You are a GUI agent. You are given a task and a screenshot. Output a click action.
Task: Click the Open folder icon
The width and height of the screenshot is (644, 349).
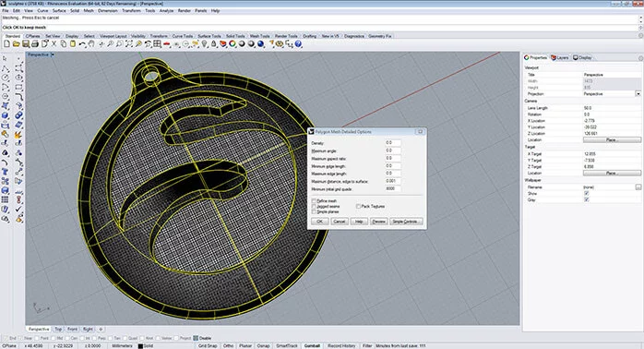click(16, 44)
